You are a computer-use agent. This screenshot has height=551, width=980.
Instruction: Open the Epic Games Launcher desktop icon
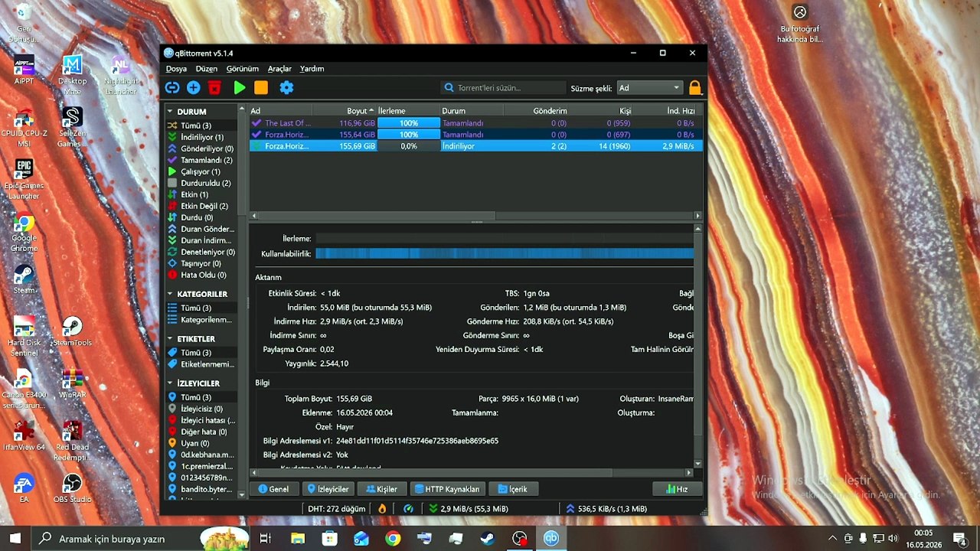click(x=24, y=180)
